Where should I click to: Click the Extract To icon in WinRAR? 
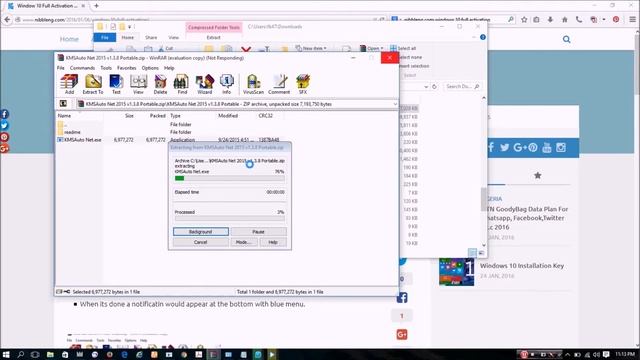(93, 84)
